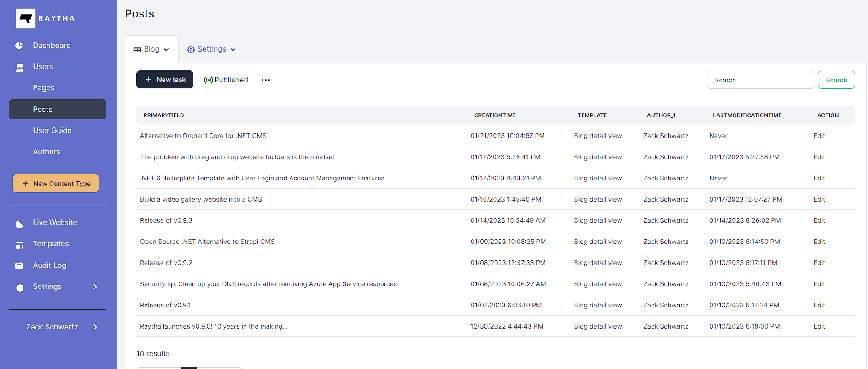Expand the Blog tab dropdown chevron

166,50
